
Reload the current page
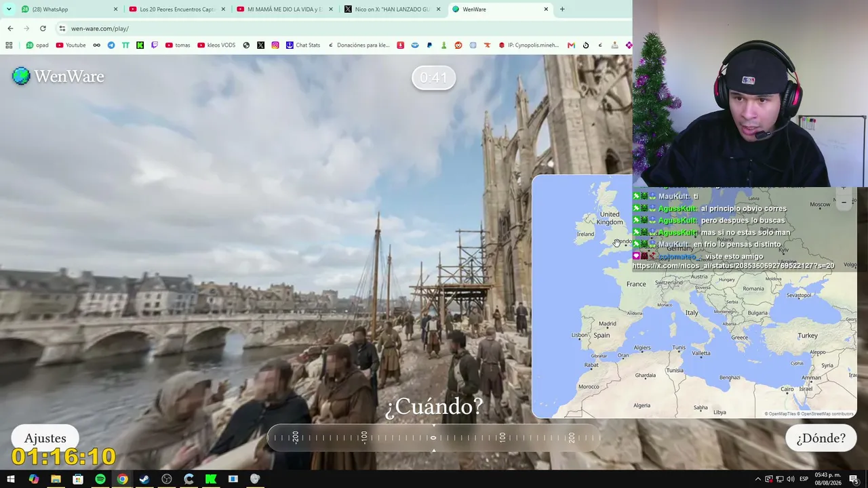pos(43,28)
